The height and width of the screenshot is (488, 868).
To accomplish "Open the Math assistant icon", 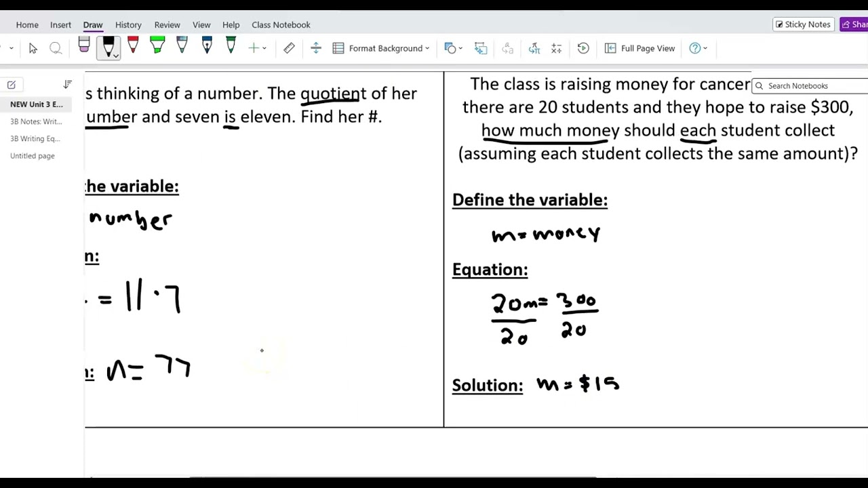I will coord(557,48).
